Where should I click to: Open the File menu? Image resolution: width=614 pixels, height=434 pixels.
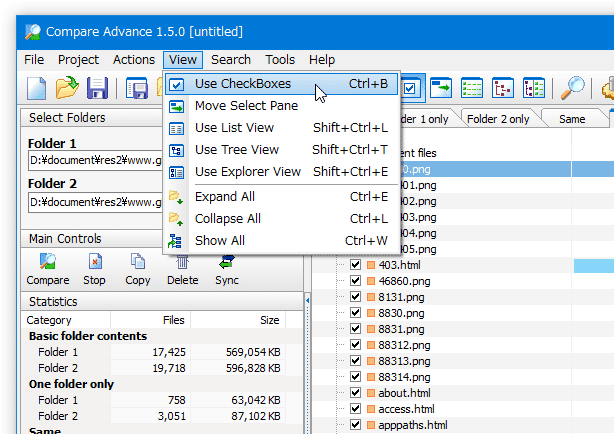34,60
